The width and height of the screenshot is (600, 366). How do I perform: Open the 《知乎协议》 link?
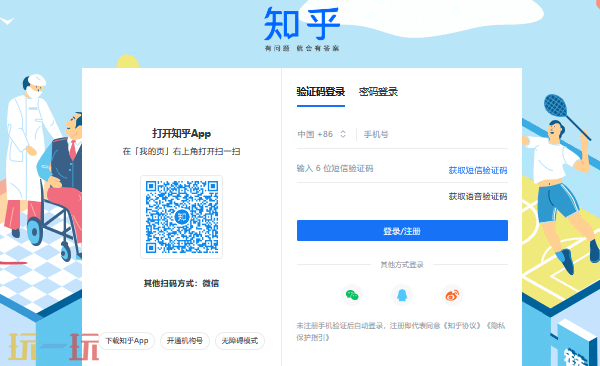coord(463,326)
